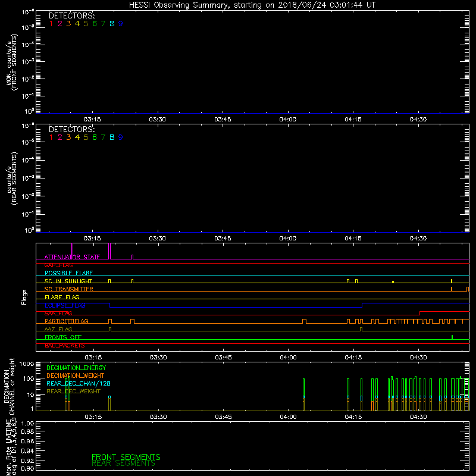Click 04:00 time label under Flags plot
Viewport: 476px width, 476px height.
pos(288,358)
